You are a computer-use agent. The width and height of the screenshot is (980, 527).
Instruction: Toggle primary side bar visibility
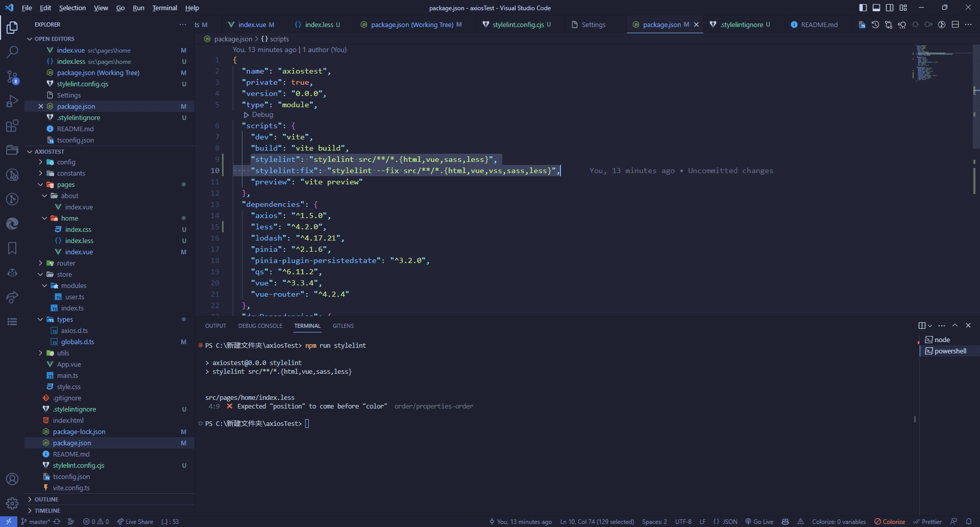(863, 8)
